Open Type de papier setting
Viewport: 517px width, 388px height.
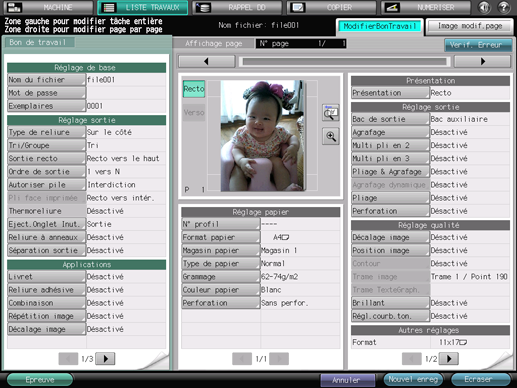pyautogui.click(x=220, y=264)
